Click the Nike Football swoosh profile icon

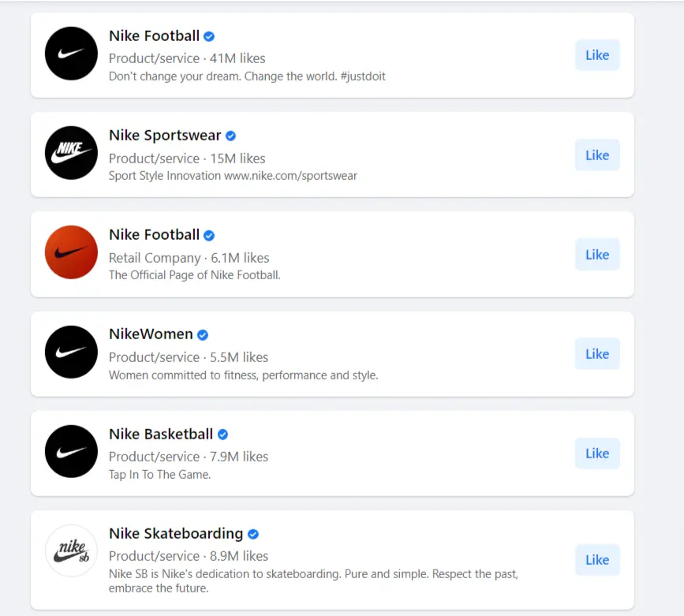point(71,54)
